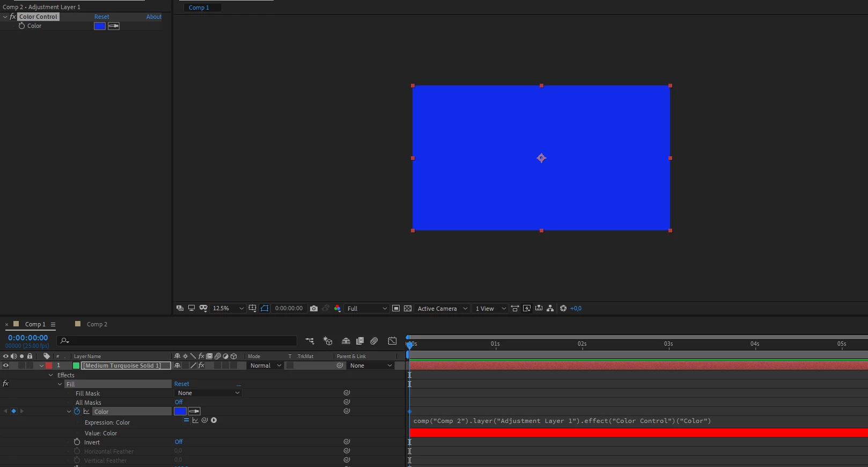The height and width of the screenshot is (467, 868).
Task: Open the Color Control blue swatch
Action: pyautogui.click(x=100, y=26)
